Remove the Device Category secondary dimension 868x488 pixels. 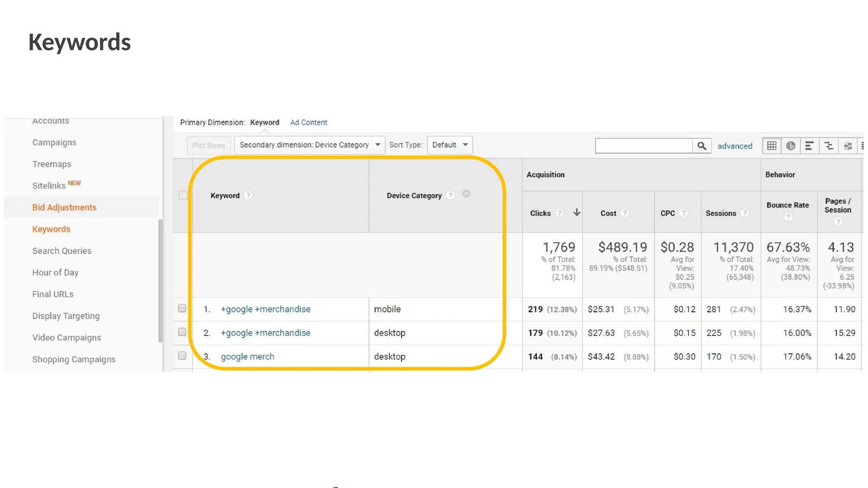466,194
